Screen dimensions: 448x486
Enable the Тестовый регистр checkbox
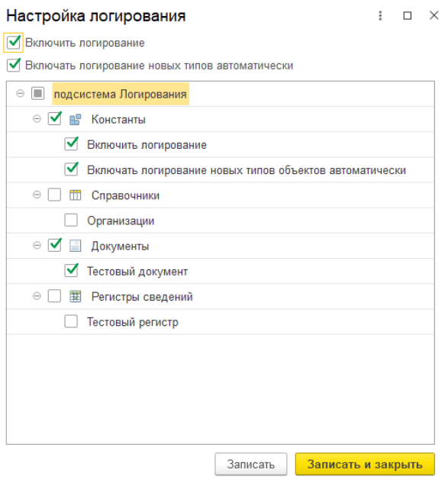(x=71, y=321)
